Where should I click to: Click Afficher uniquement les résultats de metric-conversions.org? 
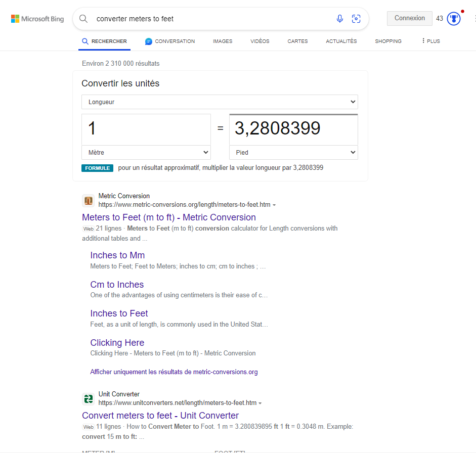coord(174,372)
